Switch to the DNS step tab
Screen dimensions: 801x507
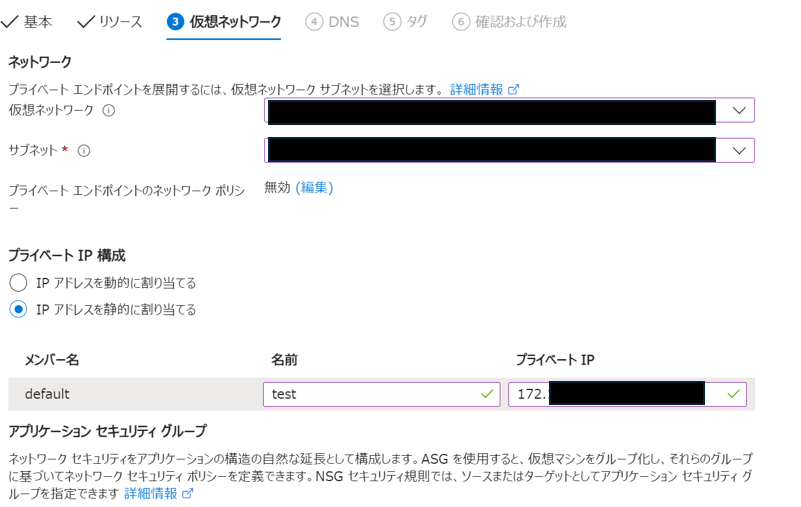pyautogui.click(x=332, y=21)
